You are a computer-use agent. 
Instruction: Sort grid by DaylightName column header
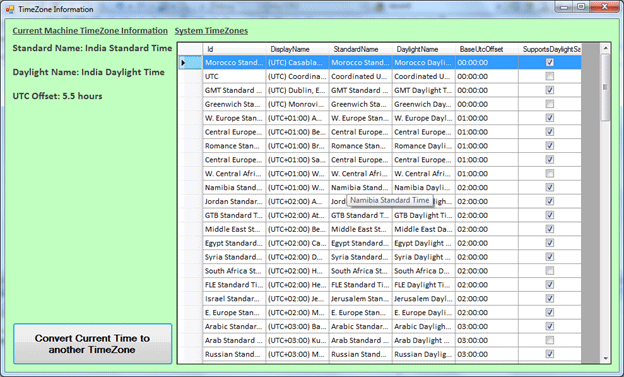pyautogui.click(x=423, y=49)
